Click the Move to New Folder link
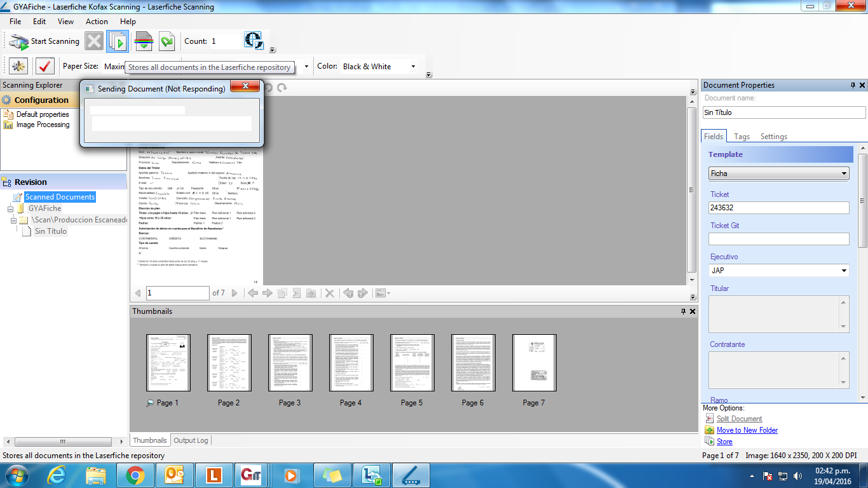 (747, 430)
